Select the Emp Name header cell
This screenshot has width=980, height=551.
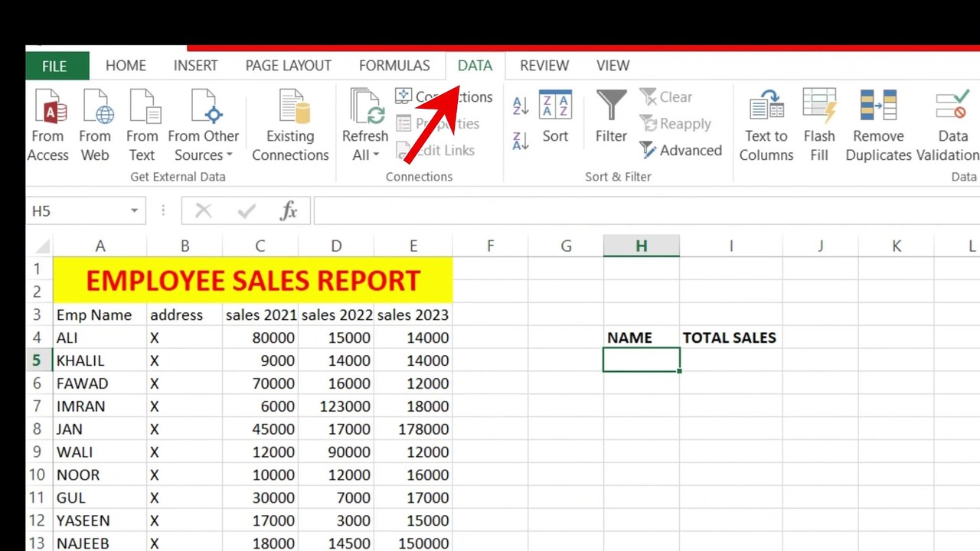[100, 315]
